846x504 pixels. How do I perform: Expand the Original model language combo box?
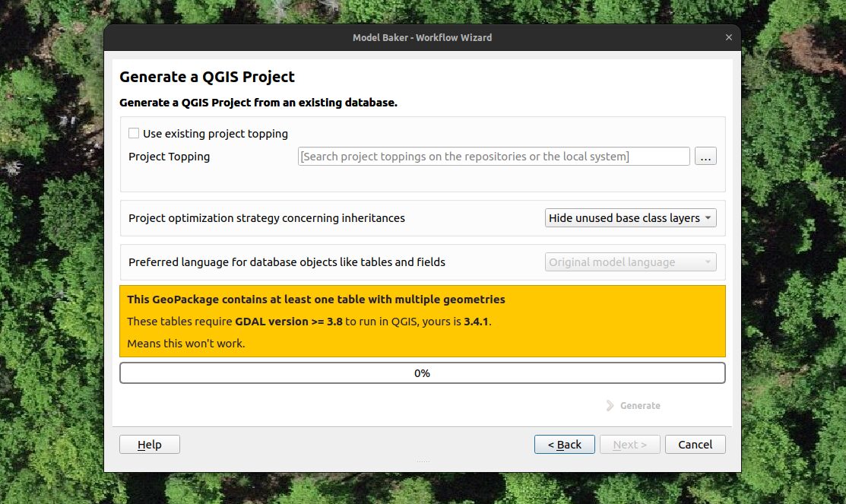[x=630, y=262]
